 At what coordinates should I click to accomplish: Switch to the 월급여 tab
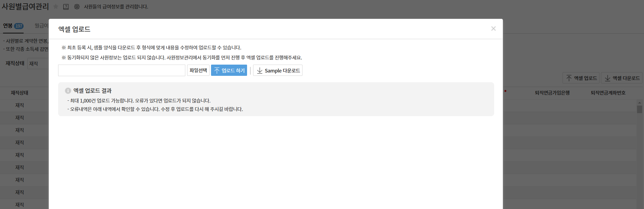(x=41, y=26)
